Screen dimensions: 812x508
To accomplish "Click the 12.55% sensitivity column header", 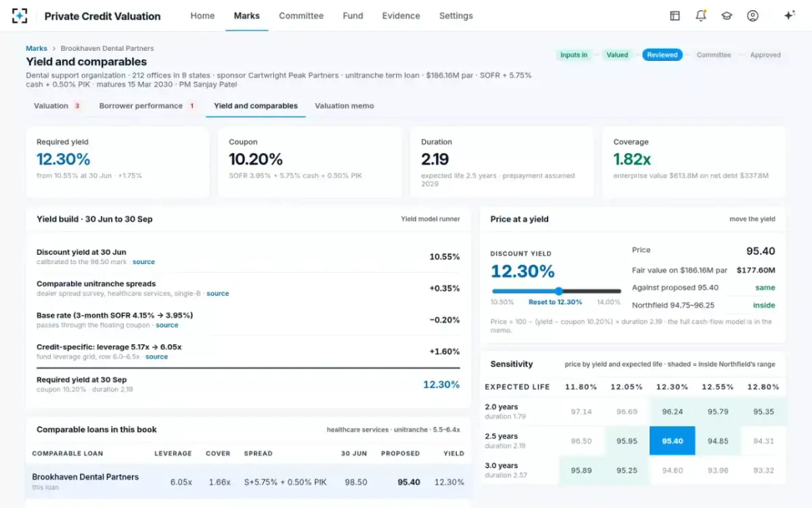I will click(x=718, y=387).
